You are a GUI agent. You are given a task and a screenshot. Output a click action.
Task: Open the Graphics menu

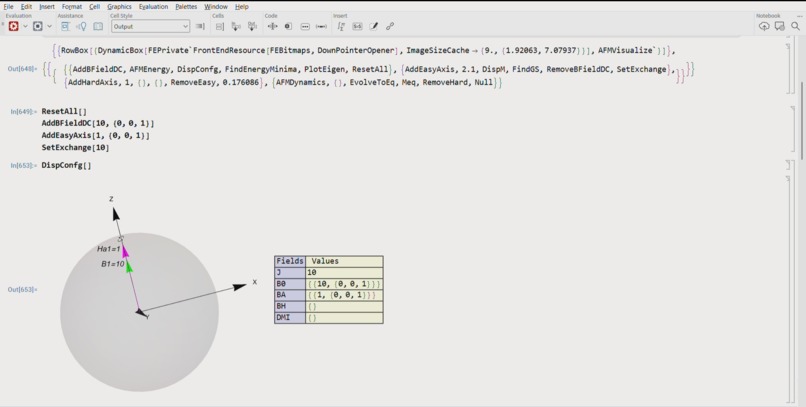(119, 7)
